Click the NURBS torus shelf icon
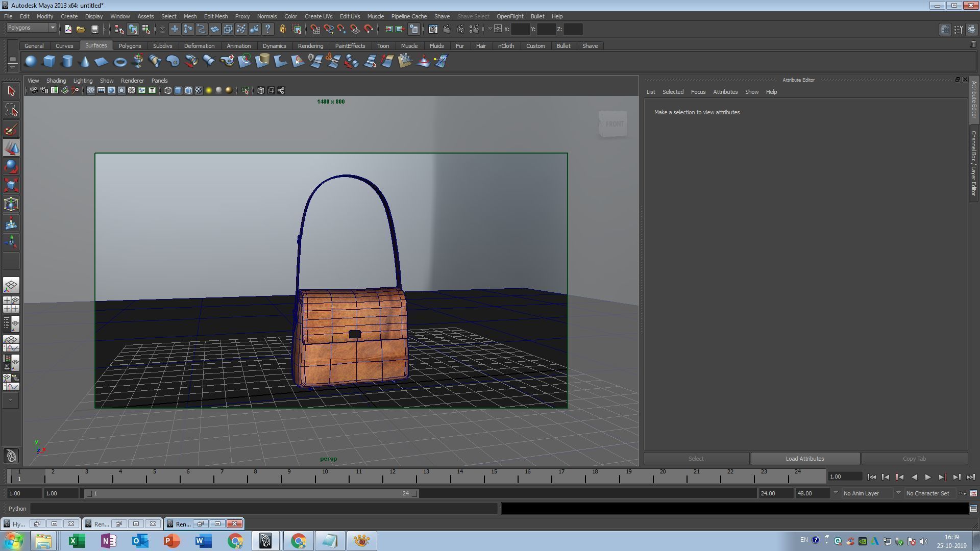This screenshot has width=980, height=551. point(120,61)
